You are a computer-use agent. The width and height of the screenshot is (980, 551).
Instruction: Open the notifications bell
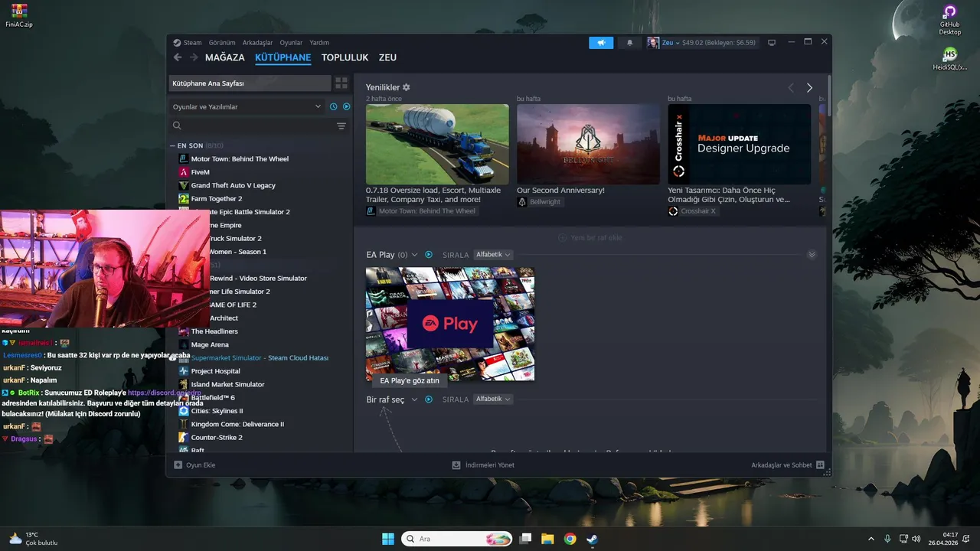[x=629, y=43]
